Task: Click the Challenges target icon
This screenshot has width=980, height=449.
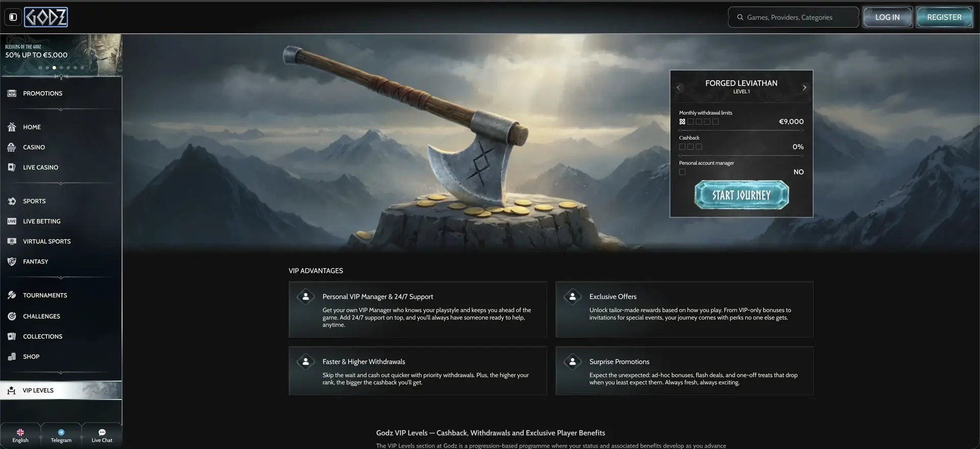Action: [12, 316]
